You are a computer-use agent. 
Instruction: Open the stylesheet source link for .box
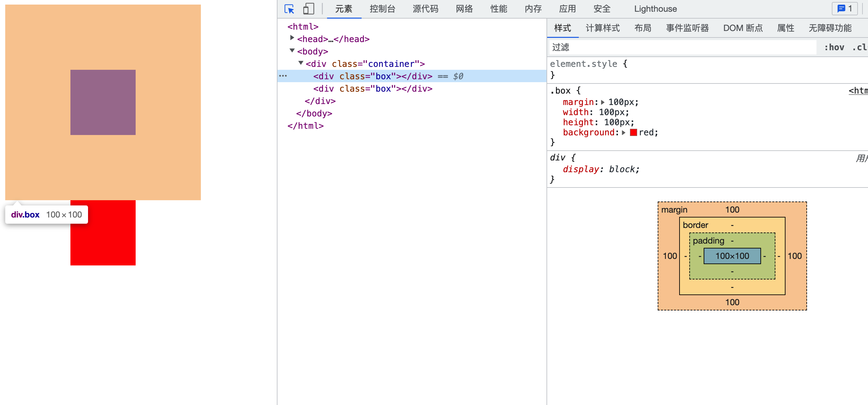tap(858, 91)
